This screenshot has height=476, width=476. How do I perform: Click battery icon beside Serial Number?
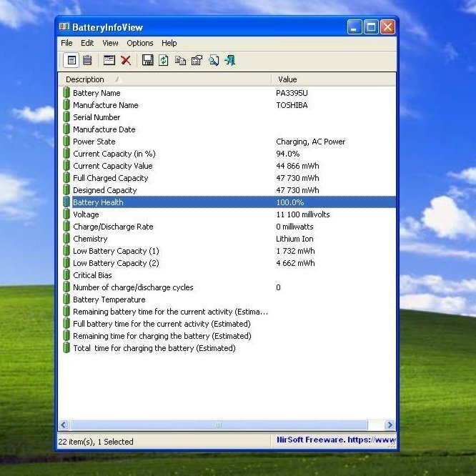[66, 117]
